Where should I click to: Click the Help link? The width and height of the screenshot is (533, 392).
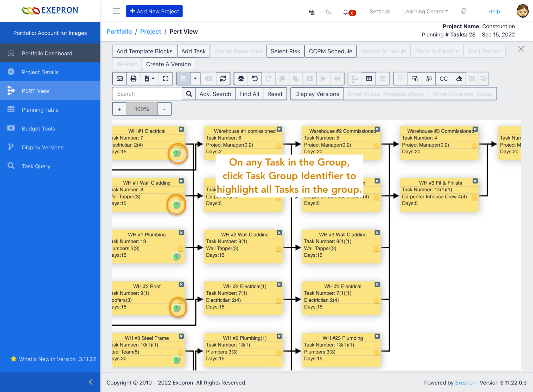(494, 11)
